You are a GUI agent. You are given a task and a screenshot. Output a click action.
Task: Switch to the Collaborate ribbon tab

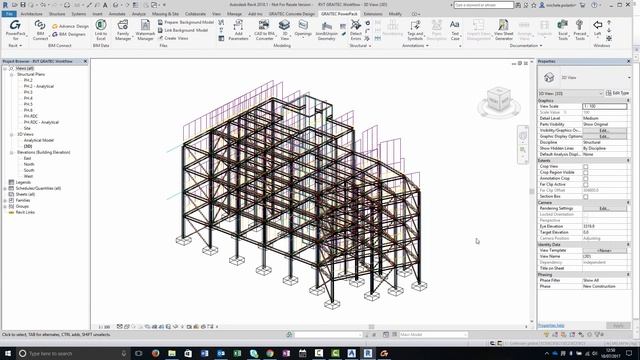[x=196, y=14]
